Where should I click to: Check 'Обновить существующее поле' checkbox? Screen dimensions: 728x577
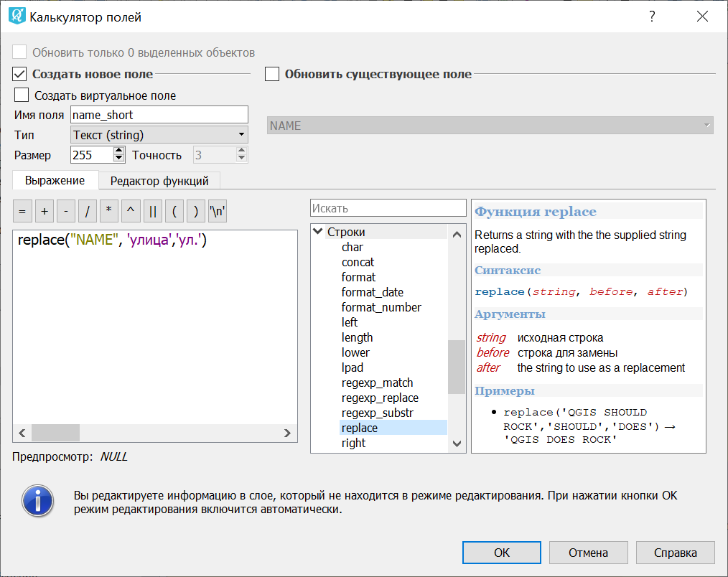(272, 74)
